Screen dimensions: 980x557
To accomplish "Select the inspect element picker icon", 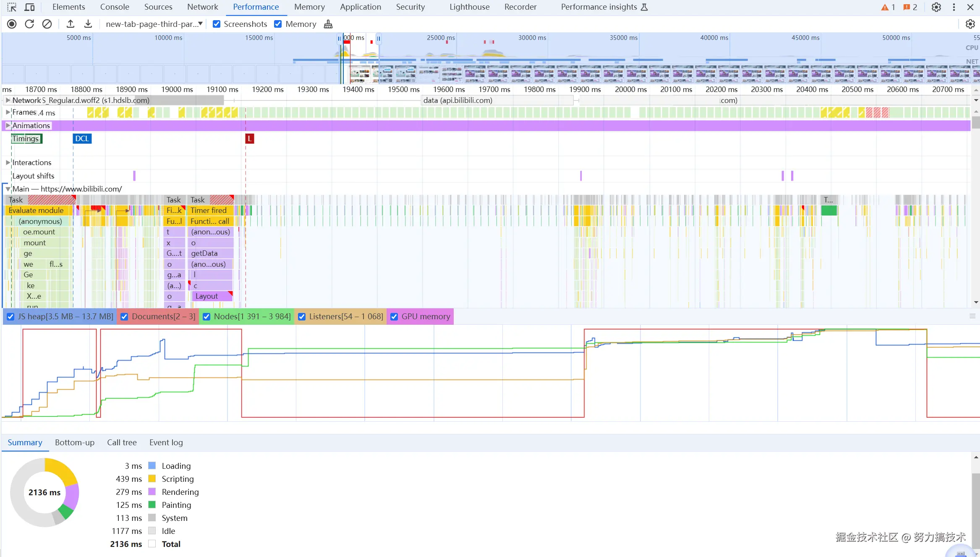I will 12,7.
